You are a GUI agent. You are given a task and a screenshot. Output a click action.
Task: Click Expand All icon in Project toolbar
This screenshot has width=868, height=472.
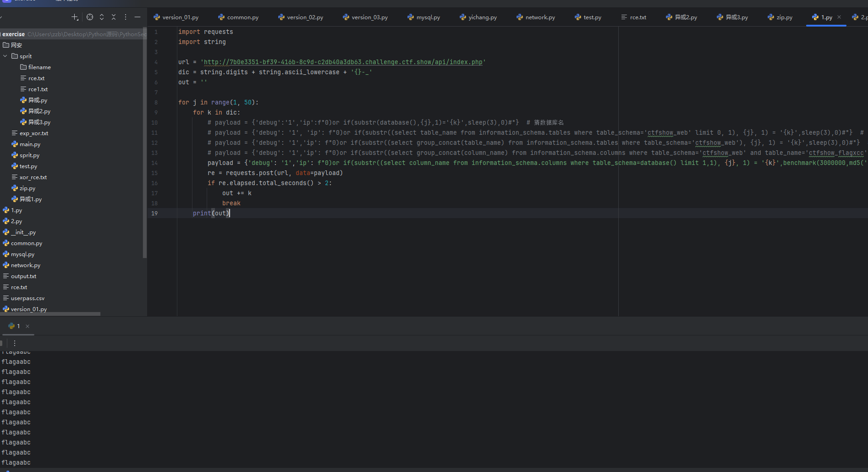(102, 17)
